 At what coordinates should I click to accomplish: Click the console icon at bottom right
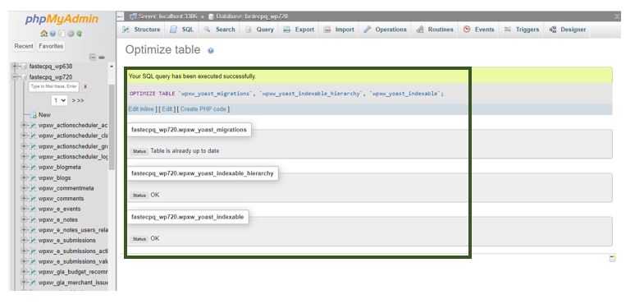coord(612,258)
